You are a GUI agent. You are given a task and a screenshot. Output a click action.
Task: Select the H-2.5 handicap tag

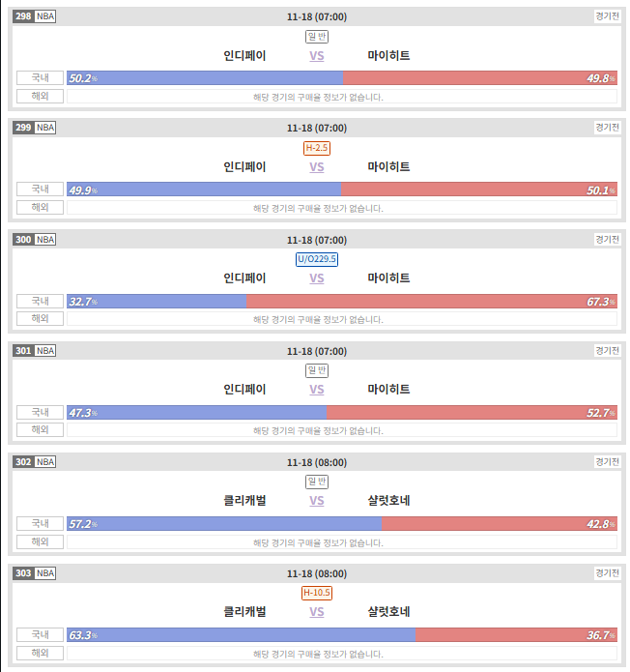(x=317, y=148)
